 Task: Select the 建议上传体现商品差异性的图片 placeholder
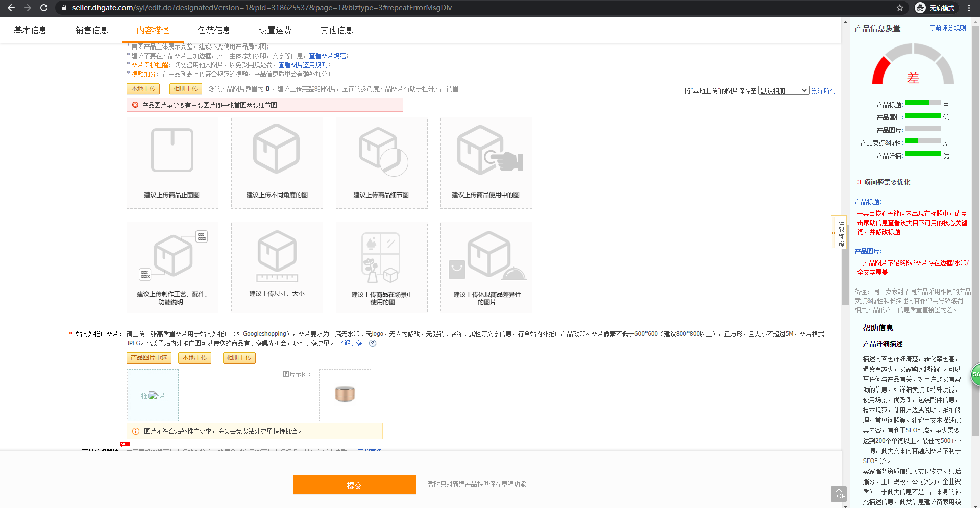click(x=486, y=267)
